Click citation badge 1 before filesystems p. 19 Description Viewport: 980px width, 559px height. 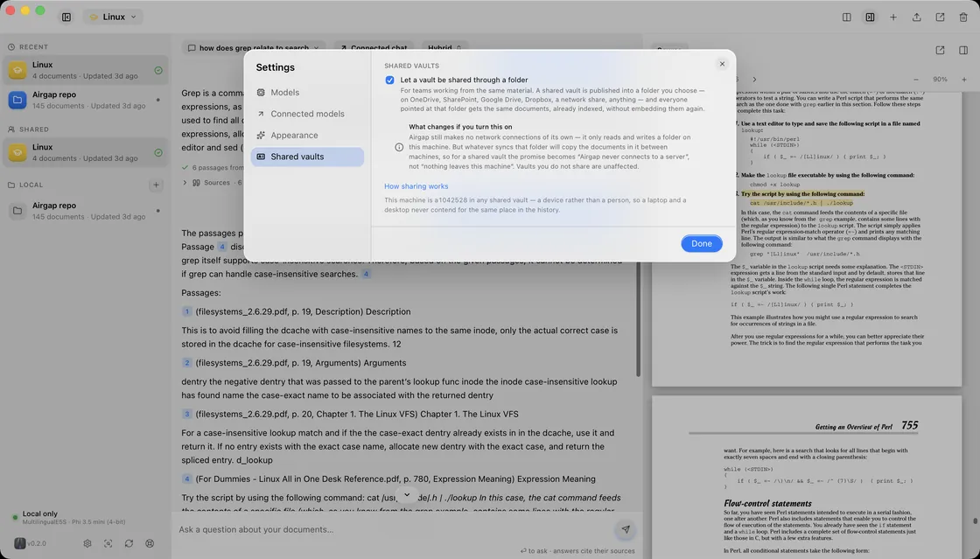point(187,311)
